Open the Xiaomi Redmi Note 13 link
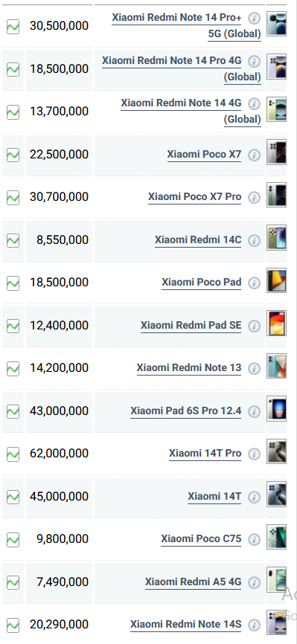The width and height of the screenshot is (297, 644). 189,367
